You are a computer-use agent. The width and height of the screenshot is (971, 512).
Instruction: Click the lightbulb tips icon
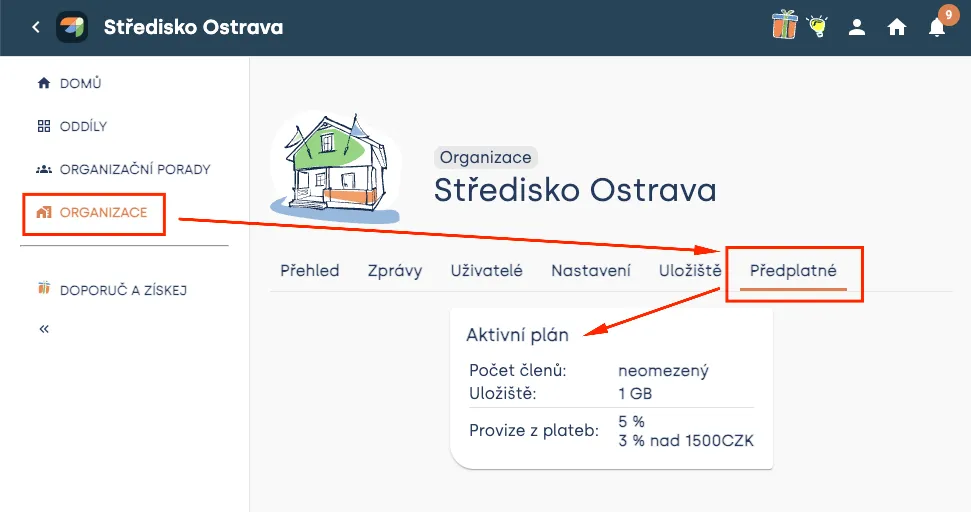pyautogui.click(x=817, y=27)
